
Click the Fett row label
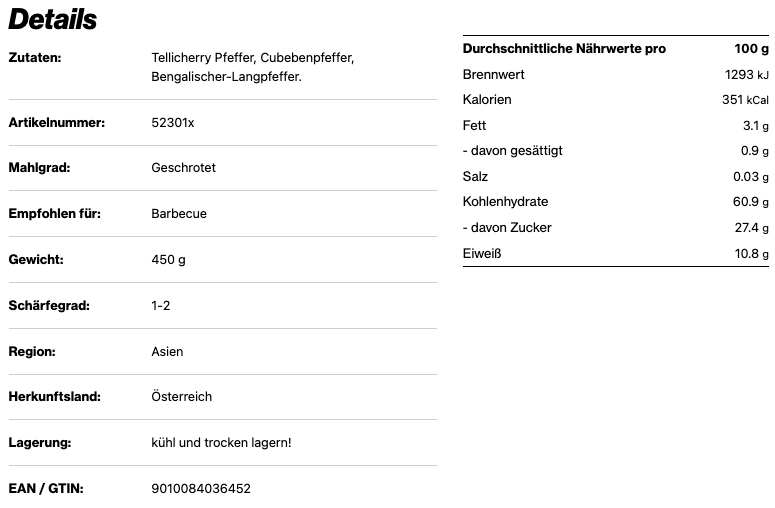pyautogui.click(x=474, y=126)
